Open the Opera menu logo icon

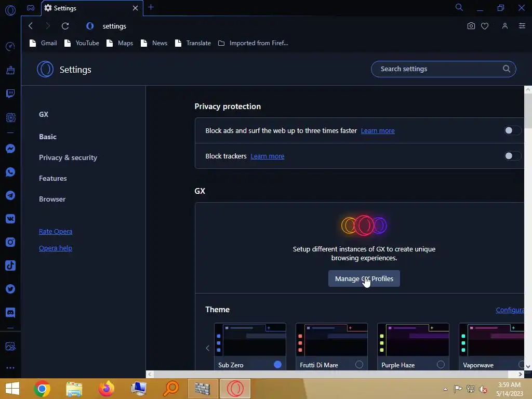10,10
